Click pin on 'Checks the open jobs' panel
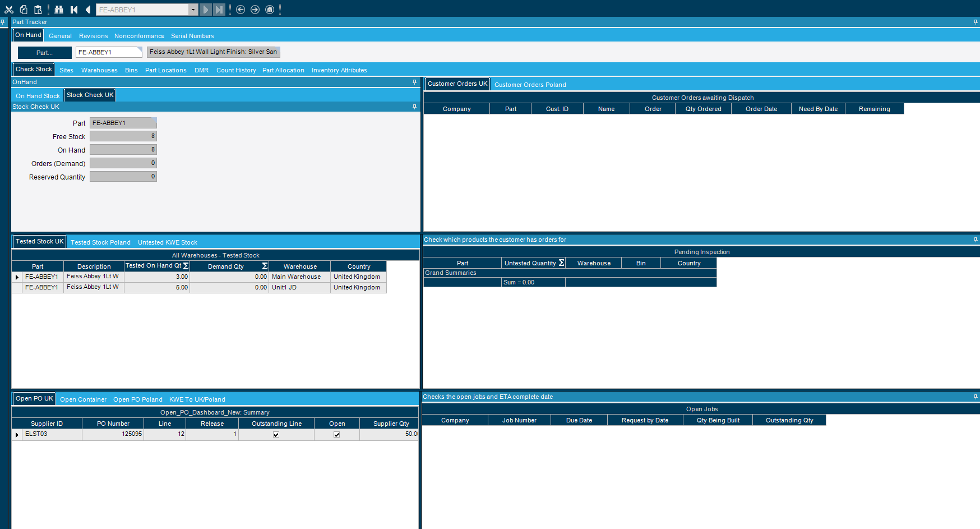980x529 pixels. [x=976, y=397]
